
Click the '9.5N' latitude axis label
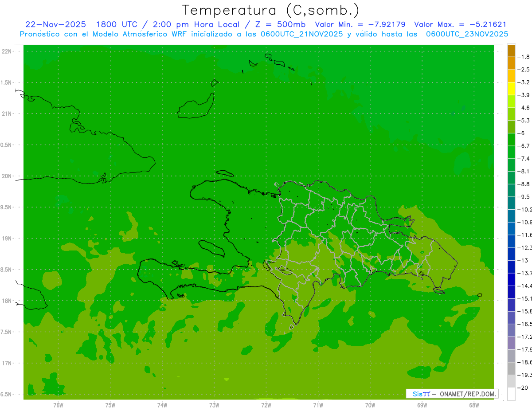click(x=6, y=207)
